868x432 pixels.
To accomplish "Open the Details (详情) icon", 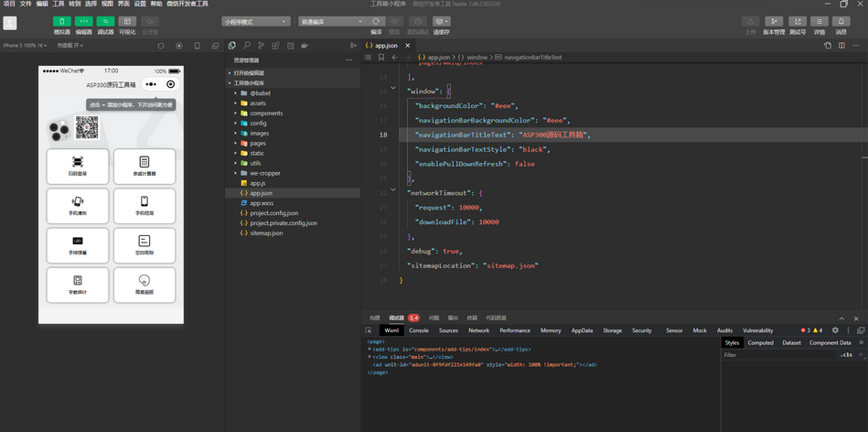I will tap(820, 21).
